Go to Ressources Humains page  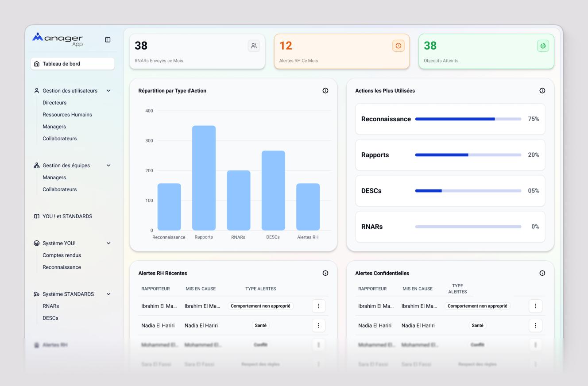tap(67, 115)
